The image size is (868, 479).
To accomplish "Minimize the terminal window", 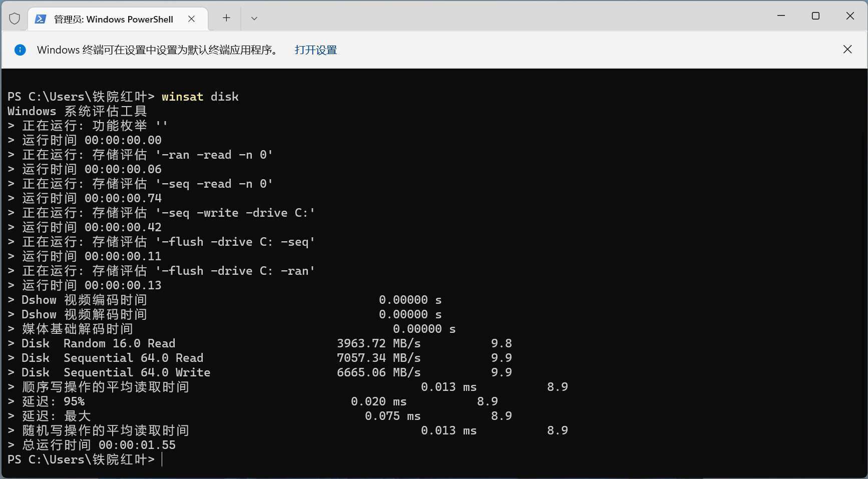I will click(781, 16).
